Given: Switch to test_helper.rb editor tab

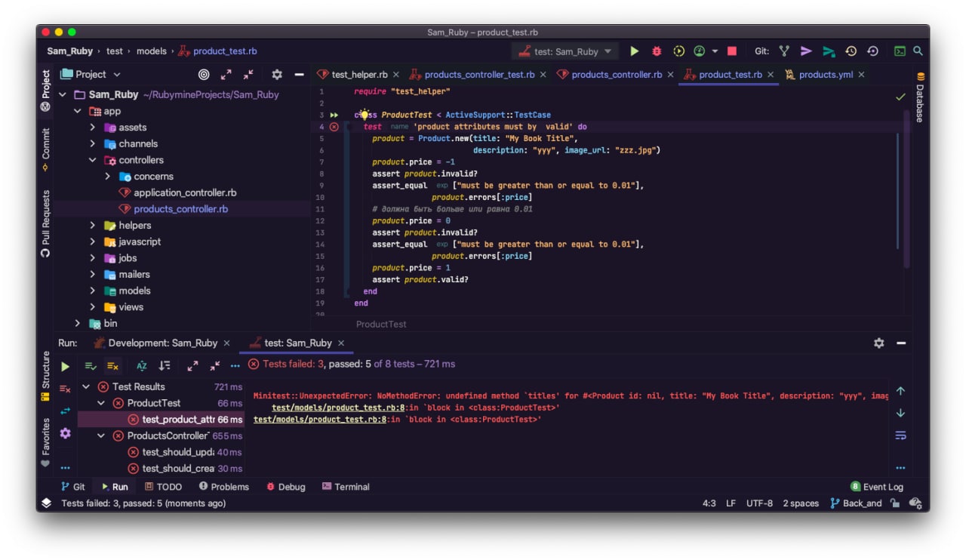Looking at the screenshot, I should (x=359, y=75).
